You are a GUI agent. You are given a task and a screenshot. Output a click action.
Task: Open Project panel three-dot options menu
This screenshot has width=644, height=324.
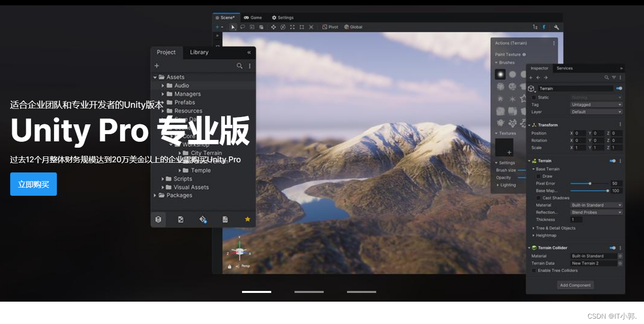[250, 66]
